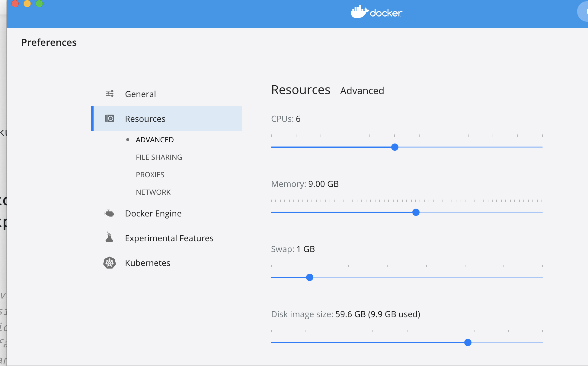
Task: Click the Resources disk icon
Action: point(109,118)
